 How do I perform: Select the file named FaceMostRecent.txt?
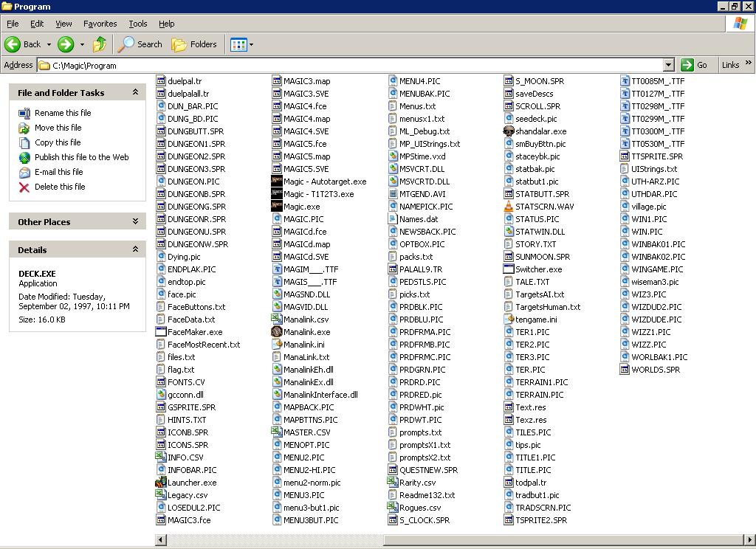[x=204, y=345]
